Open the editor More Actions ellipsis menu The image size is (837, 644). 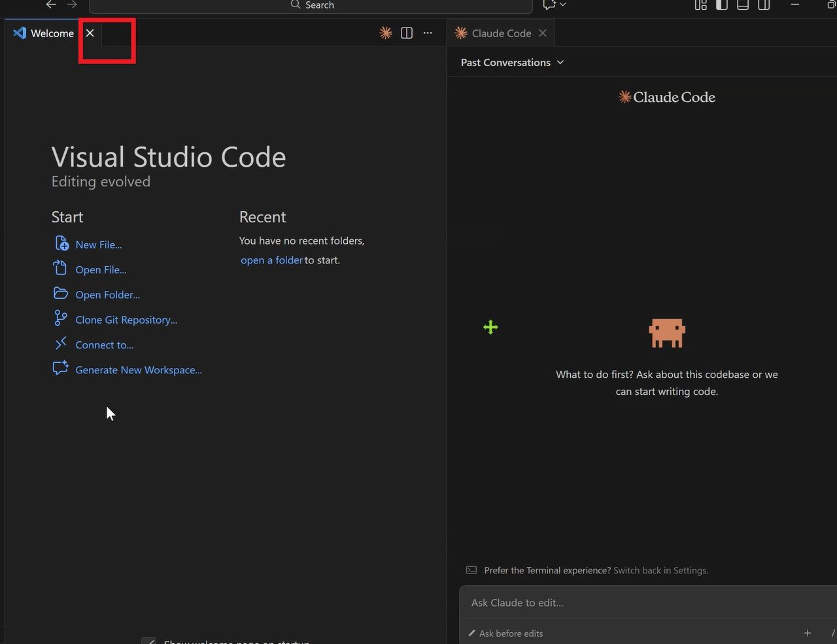click(428, 33)
